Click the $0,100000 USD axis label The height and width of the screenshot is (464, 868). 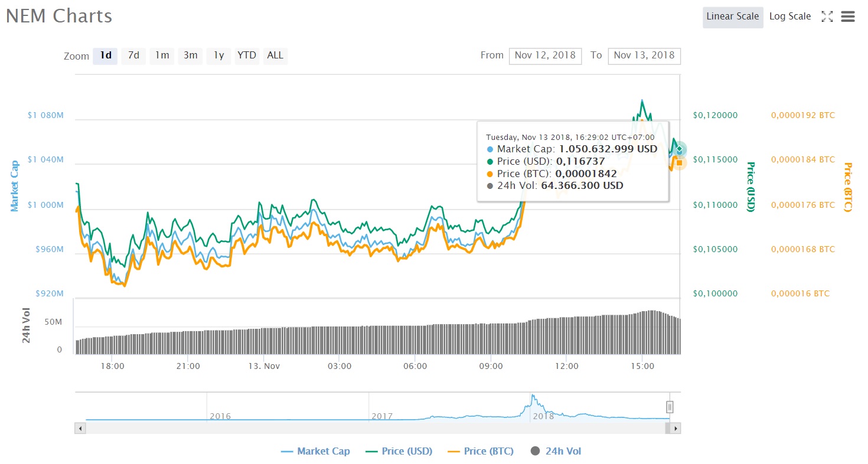point(715,293)
